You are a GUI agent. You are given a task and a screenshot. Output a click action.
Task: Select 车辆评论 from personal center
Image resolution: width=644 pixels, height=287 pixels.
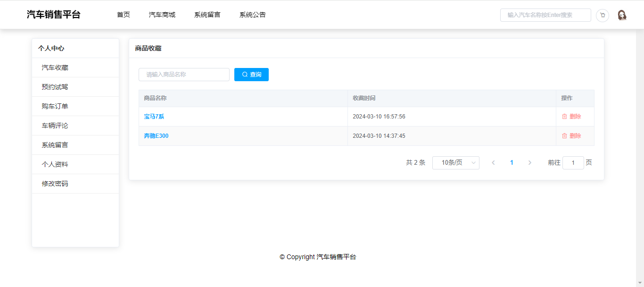click(x=55, y=126)
